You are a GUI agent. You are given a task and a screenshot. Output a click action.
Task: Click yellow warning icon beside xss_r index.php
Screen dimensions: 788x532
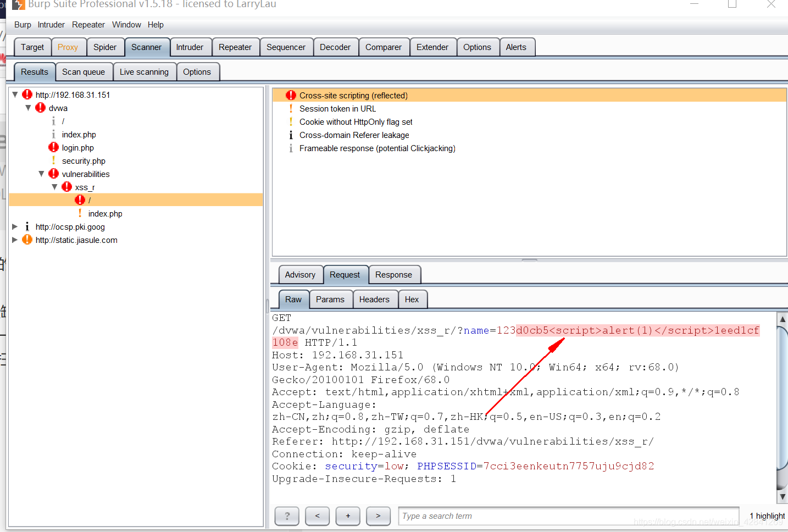tap(80, 213)
